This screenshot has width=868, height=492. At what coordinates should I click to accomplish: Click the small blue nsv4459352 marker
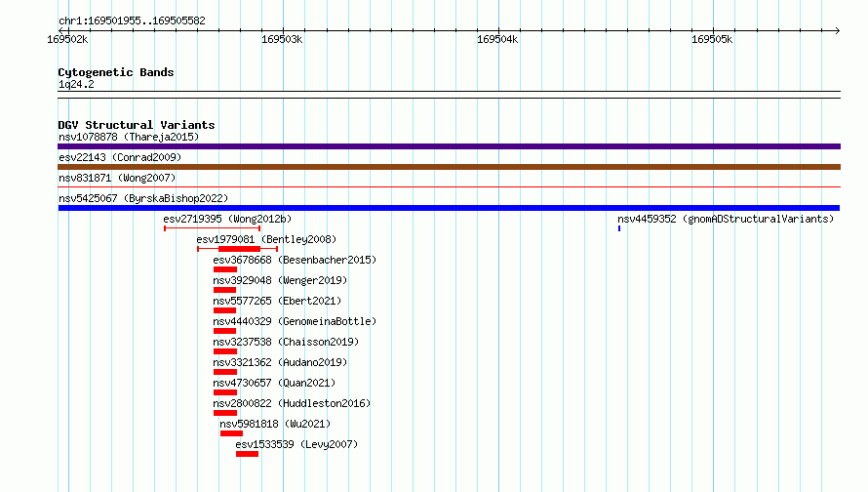pos(619,228)
